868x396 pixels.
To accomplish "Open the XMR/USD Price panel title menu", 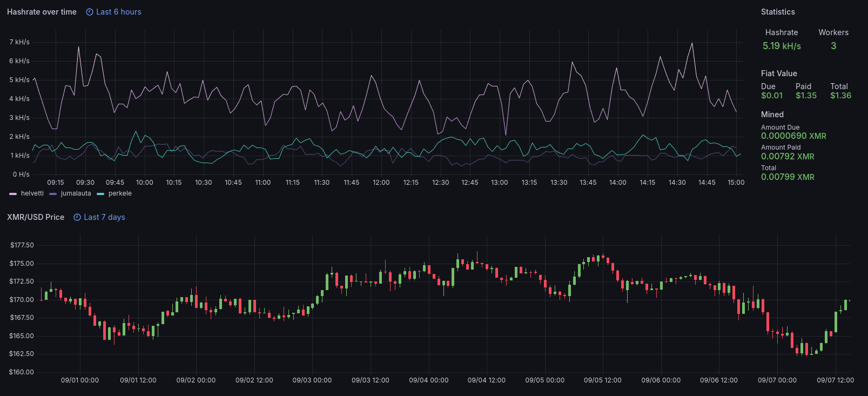I will (x=36, y=217).
